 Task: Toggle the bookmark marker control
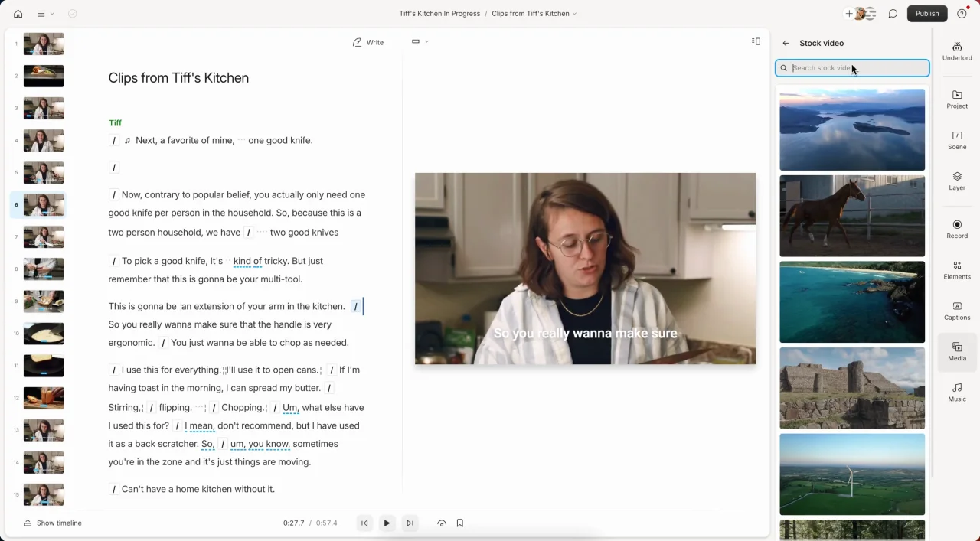[x=459, y=523]
